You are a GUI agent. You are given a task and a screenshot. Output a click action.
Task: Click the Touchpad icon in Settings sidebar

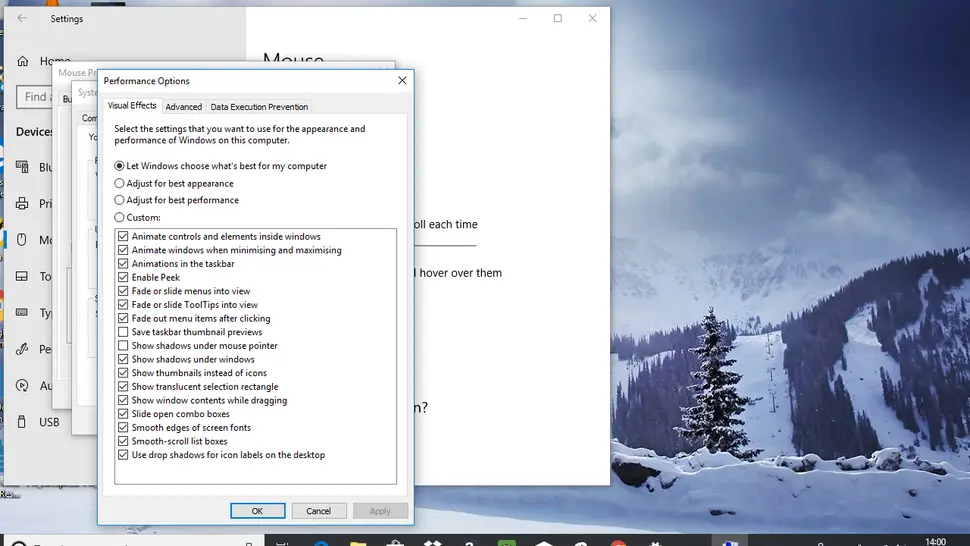coord(22,276)
